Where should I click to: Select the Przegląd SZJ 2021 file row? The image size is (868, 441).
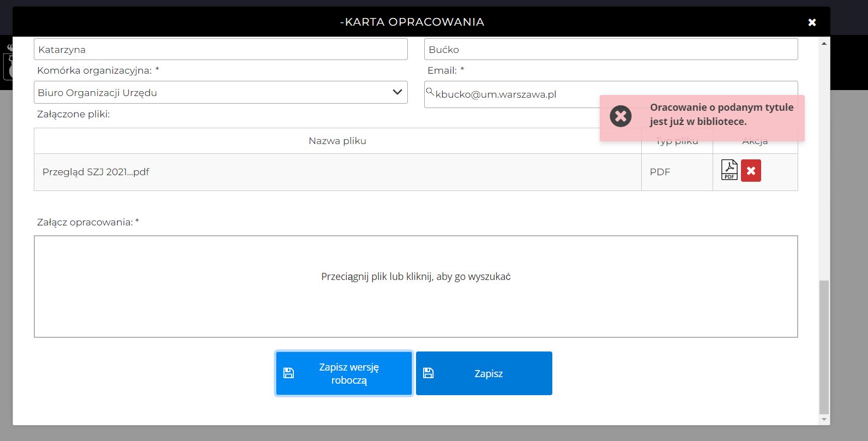point(337,172)
